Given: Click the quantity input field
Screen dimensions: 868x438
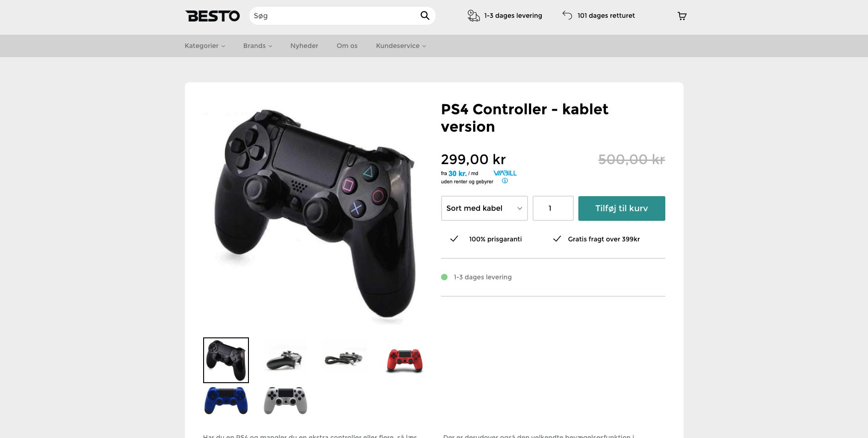Looking at the screenshot, I should (x=553, y=208).
